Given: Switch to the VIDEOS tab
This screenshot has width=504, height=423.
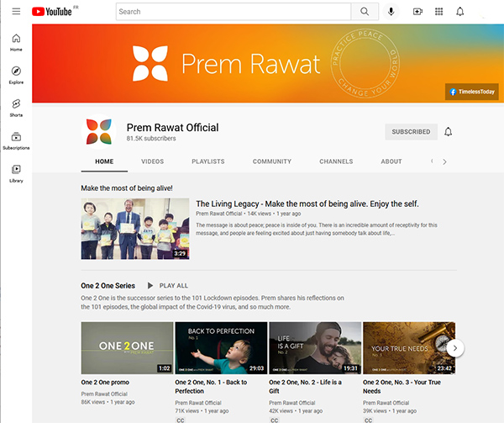Looking at the screenshot, I should (152, 161).
